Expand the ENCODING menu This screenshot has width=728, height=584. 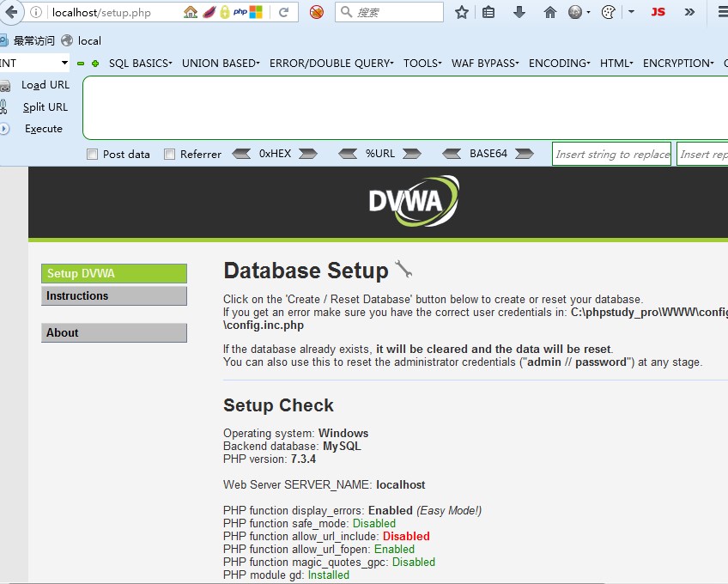pyautogui.click(x=560, y=64)
